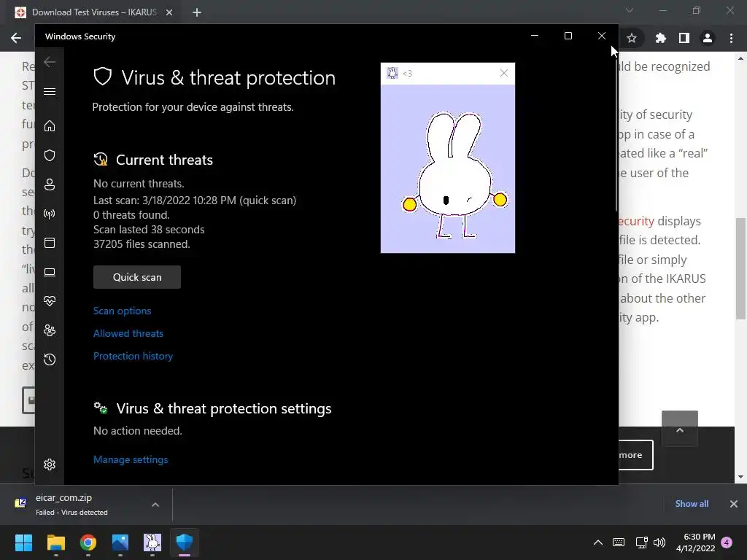This screenshot has height=560, width=747.
Task: Open Scan options link
Action: [122, 311]
